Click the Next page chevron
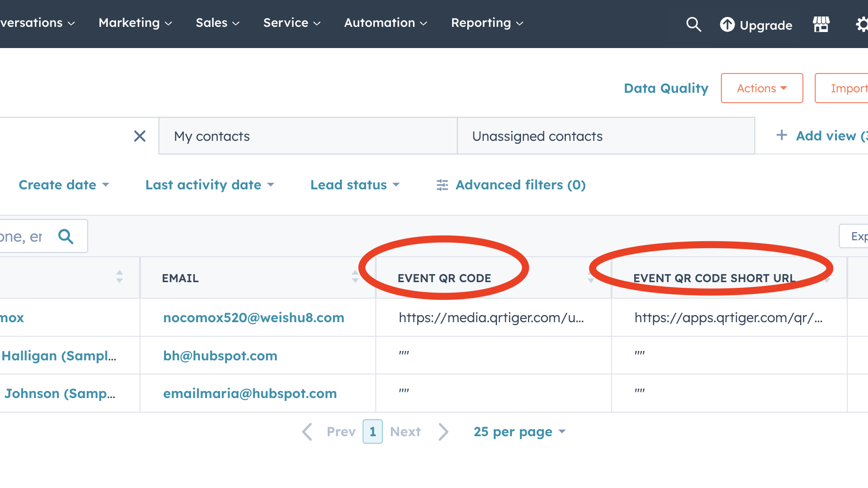 click(443, 431)
